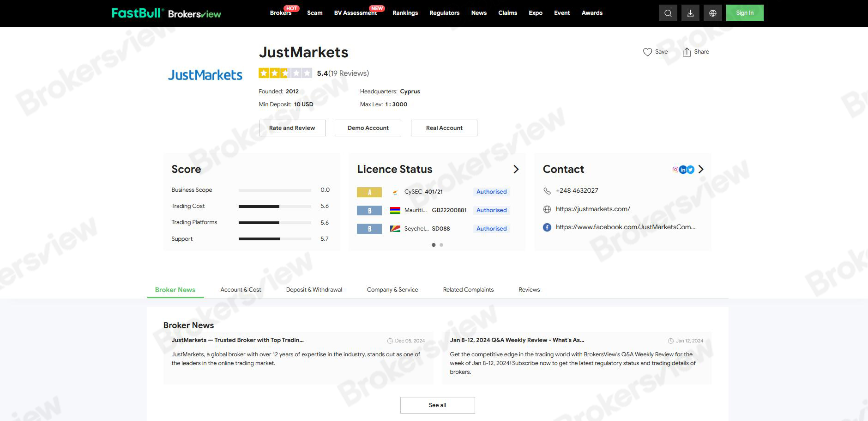Screen dimensions: 868x421
Task: Click the green Sign In button
Action: click(745, 13)
